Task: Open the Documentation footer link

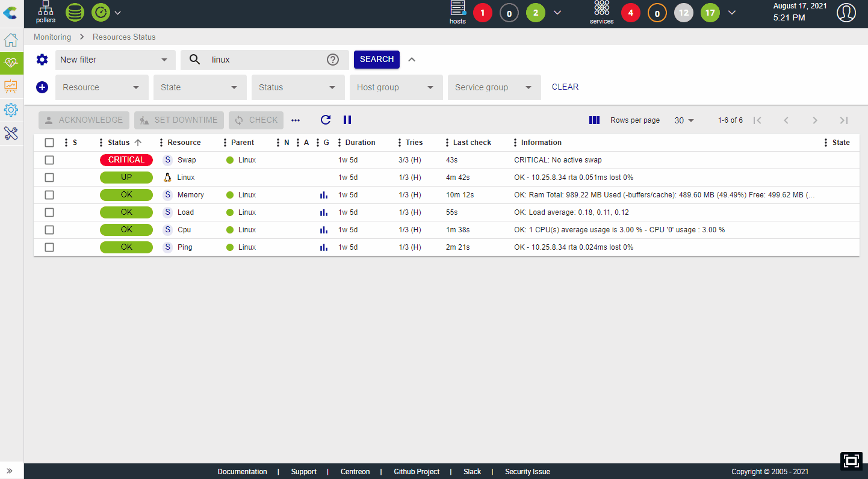Action: coord(243,472)
